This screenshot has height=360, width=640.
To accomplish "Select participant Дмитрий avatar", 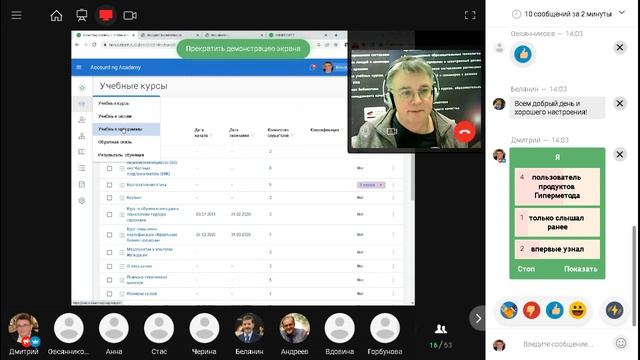I will click(x=24, y=329).
